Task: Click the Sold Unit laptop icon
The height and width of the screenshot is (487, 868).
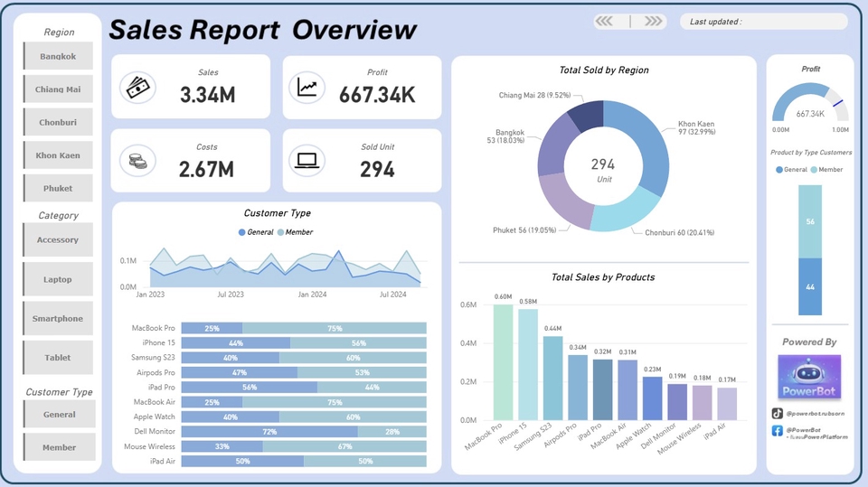Action: (x=307, y=161)
